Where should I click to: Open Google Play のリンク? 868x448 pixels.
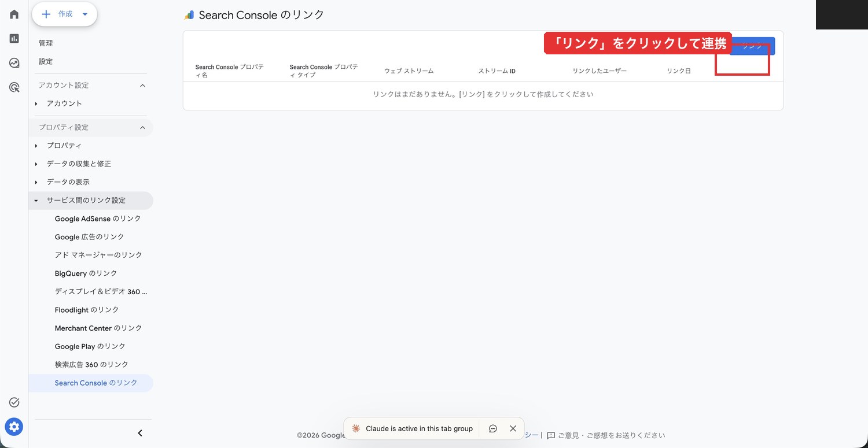(x=90, y=346)
